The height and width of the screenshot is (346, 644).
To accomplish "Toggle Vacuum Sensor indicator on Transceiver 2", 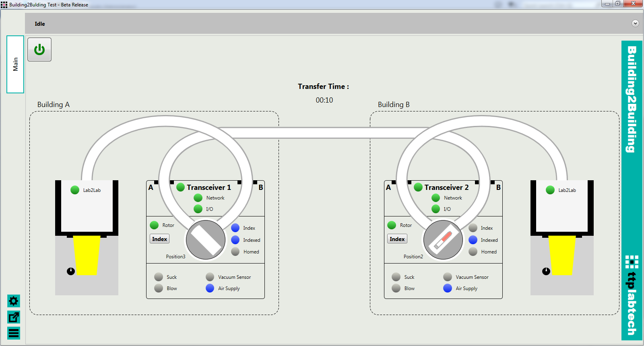I will pyautogui.click(x=447, y=277).
